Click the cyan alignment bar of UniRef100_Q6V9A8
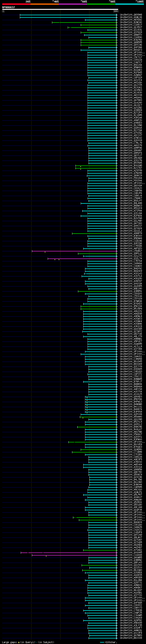The image size is (146, 644). pos(68,15)
